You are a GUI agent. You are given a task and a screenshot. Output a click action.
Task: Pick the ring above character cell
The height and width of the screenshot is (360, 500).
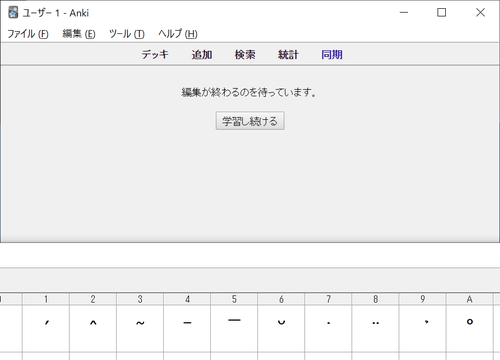coord(470,328)
